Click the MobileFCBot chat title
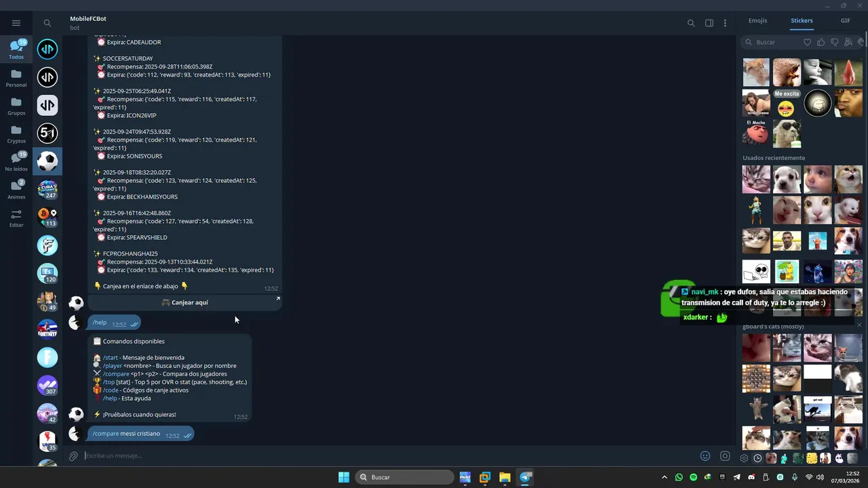This screenshot has width=868, height=488. [x=88, y=18]
